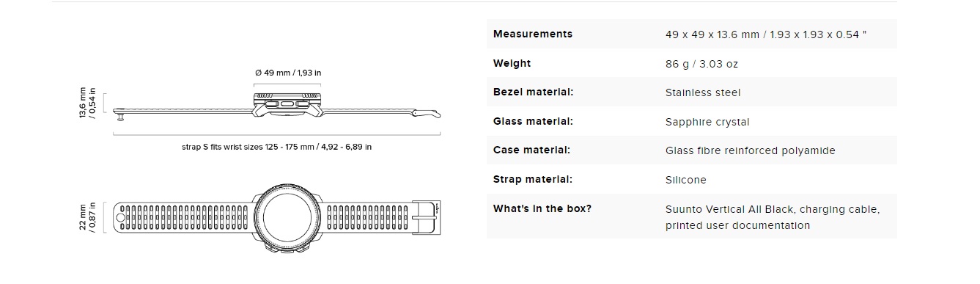Click the 49 x 49 x 13.6 mm value

pyautogui.click(x=766, y=34)
